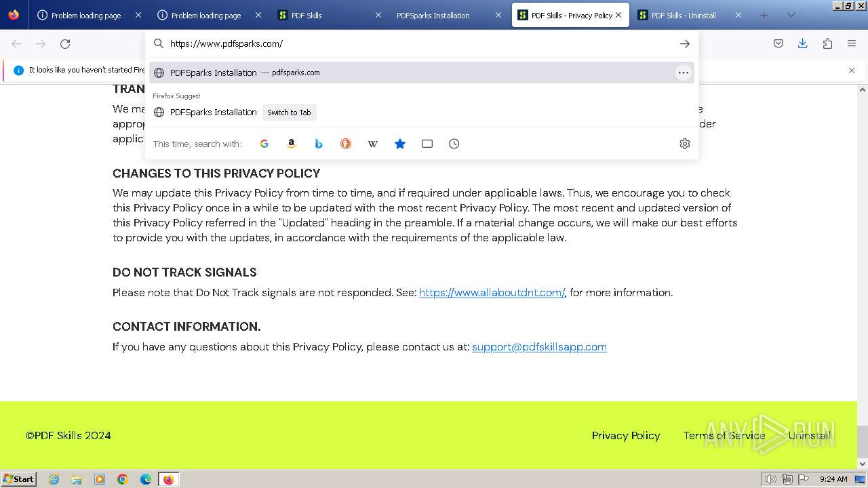Click the Go arrow in address bar
Viewport: 868px width, 488px height.
[685, 43]
